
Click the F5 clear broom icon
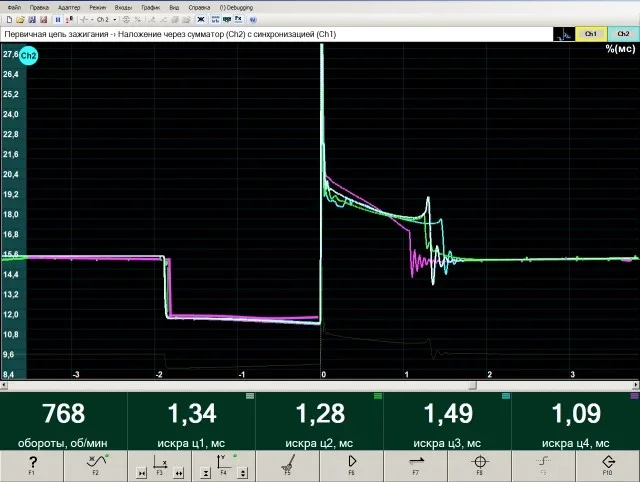[x=288, y=466]
